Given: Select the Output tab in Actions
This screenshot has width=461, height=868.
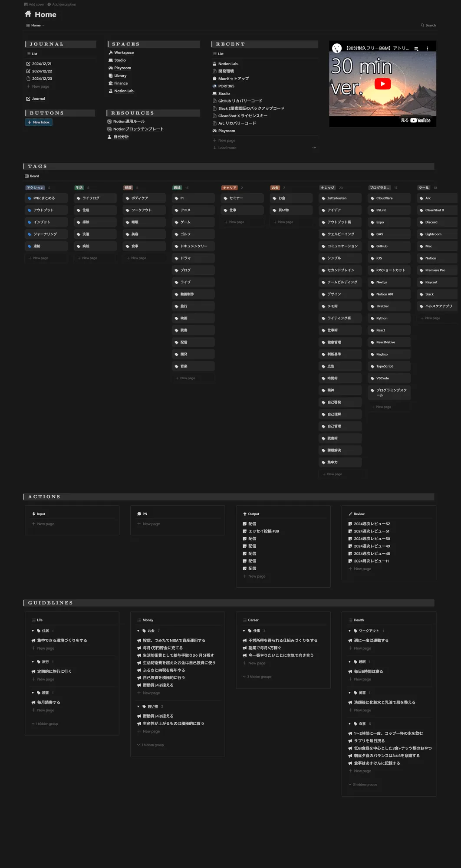Looking at the screenshot, I should pos(251,514).
